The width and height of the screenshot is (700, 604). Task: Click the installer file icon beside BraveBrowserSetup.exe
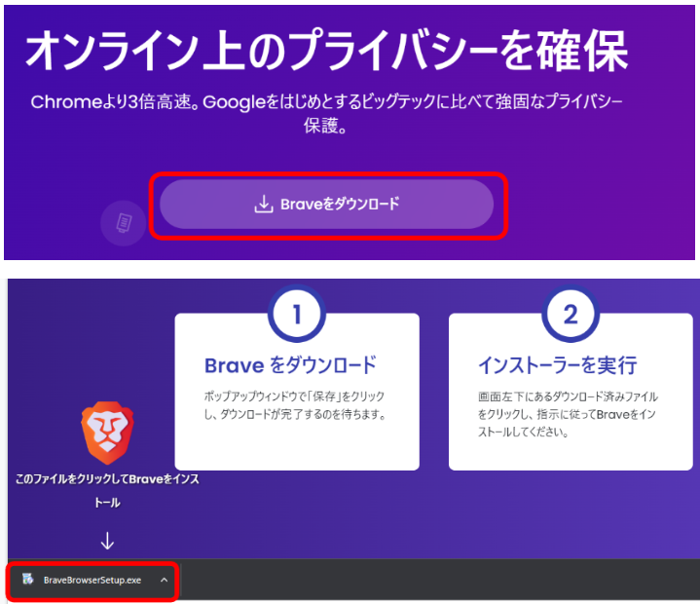pos(28,579)
